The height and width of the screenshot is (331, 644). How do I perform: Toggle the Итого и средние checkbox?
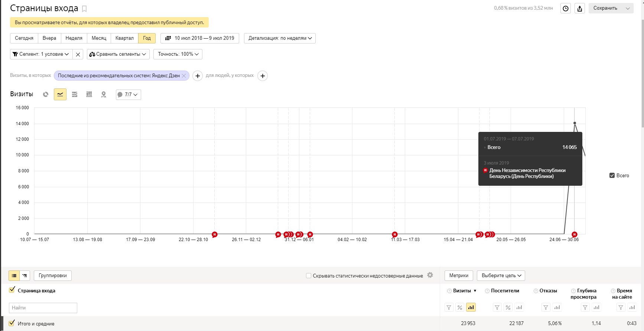(x=12, y=323)
